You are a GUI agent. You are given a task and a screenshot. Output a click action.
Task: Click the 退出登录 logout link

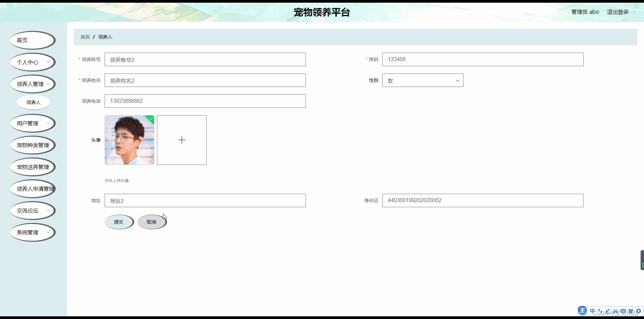617,11
